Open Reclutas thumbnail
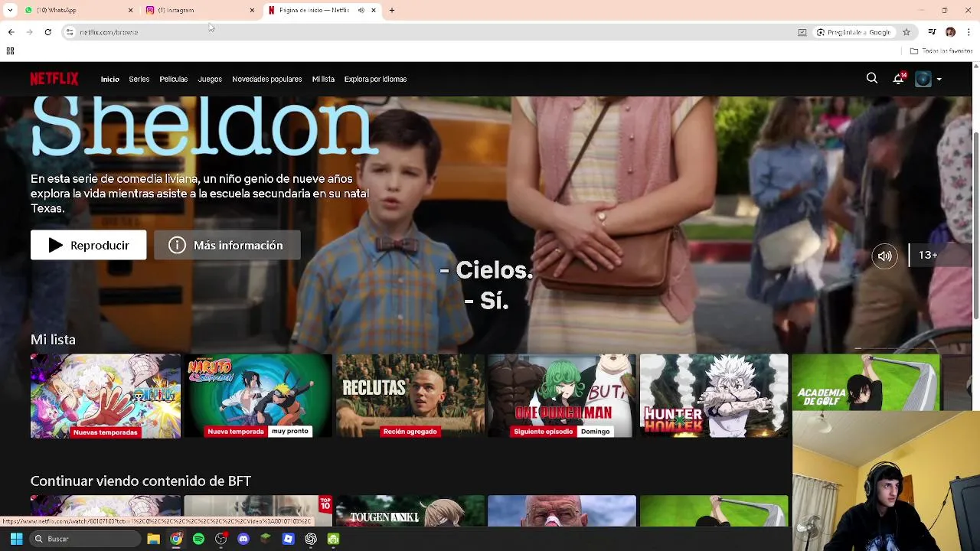 pos(410,396)
